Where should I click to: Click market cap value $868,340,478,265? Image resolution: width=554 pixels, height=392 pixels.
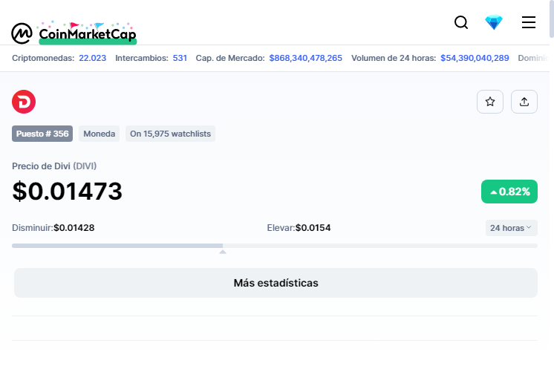point(306,58)
